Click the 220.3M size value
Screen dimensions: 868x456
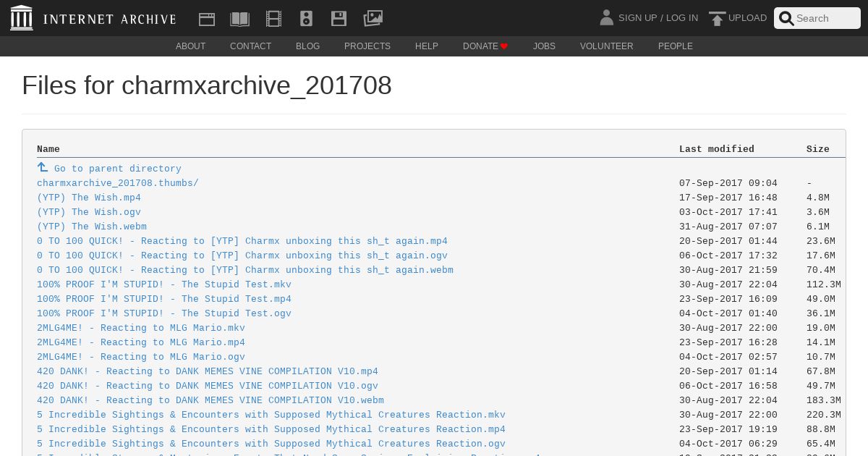824,415
